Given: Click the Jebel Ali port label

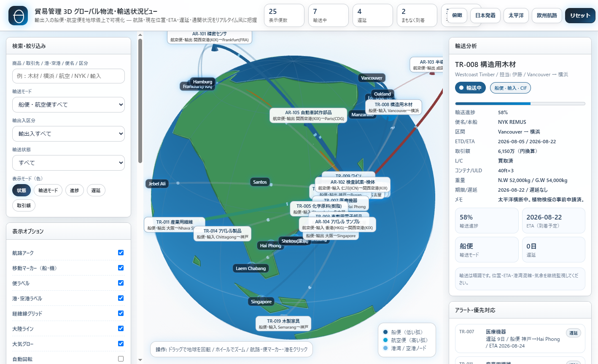Looking at the screenshot, I should coord(157,184).
